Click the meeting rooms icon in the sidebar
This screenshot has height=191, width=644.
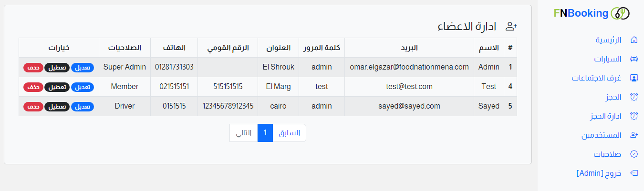tap(634, 78)
